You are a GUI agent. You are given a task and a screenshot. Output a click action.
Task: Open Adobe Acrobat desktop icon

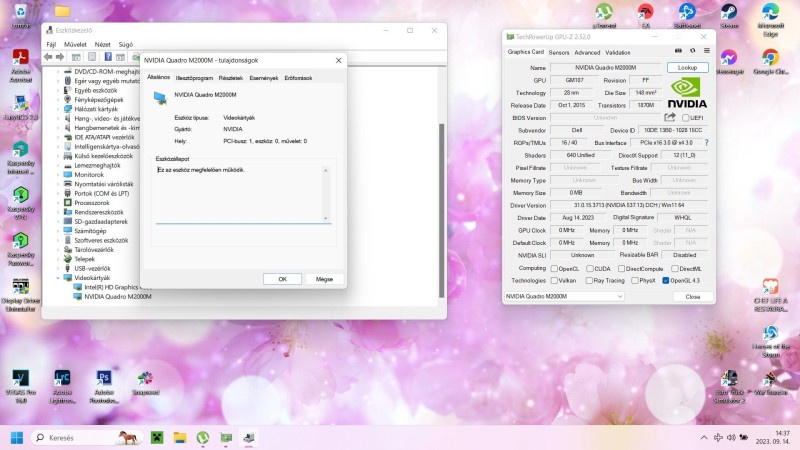click(x=20, y=66)
